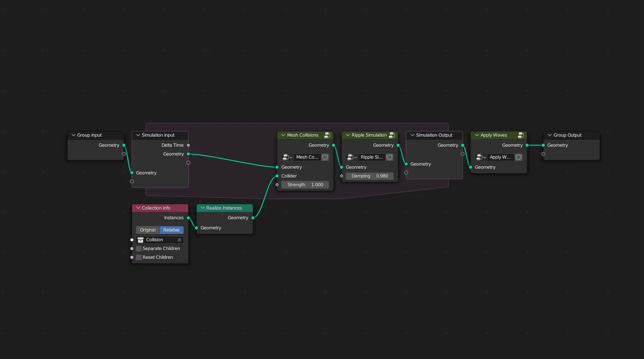Open the node group browser on Ripple Simulation
Viewport: 644px width, 359px height.
[352, 157]
